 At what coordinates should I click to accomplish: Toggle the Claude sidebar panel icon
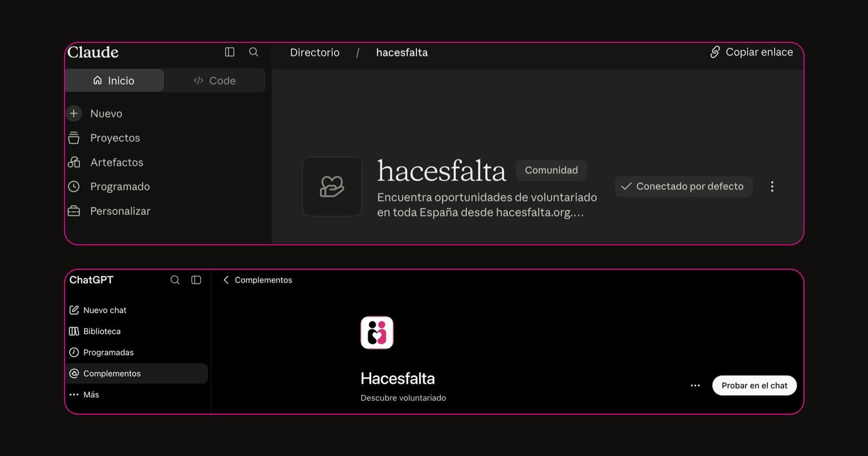(x=229, y=52)
